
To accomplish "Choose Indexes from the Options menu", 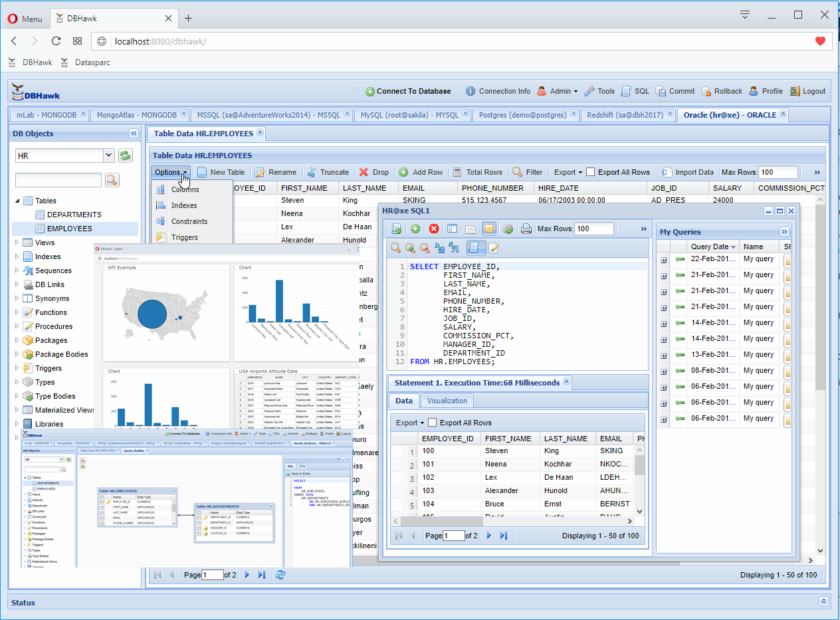I will coord(184,205).
